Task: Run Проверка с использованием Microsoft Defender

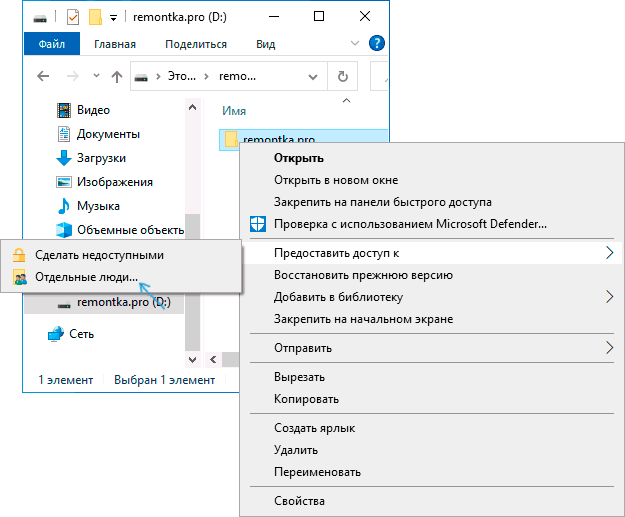Action: tap(410, 224)
